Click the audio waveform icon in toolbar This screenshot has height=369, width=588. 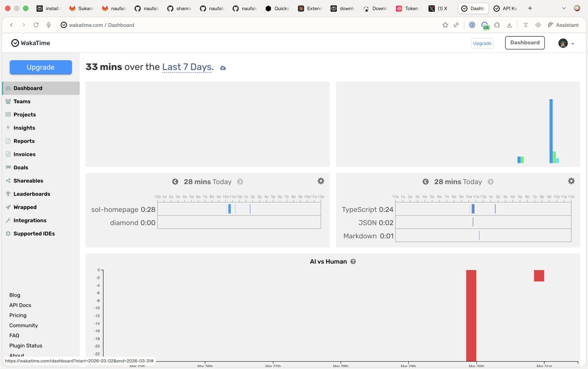tap(538, 25)
